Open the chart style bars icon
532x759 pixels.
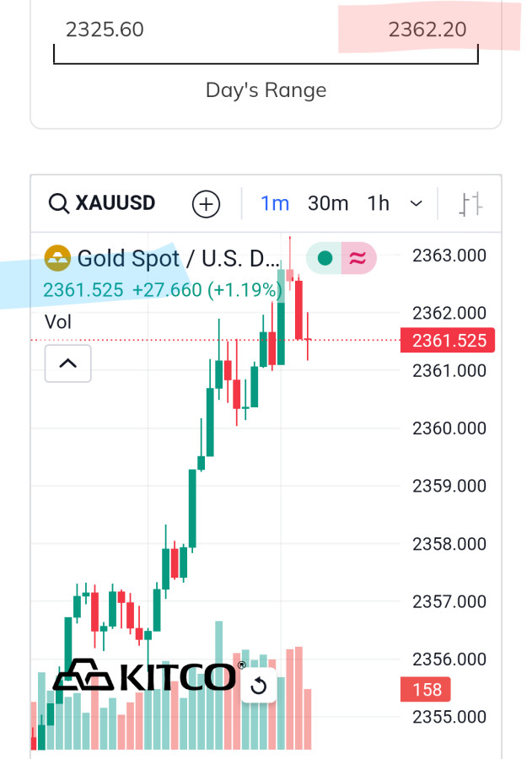pos(470,204)
